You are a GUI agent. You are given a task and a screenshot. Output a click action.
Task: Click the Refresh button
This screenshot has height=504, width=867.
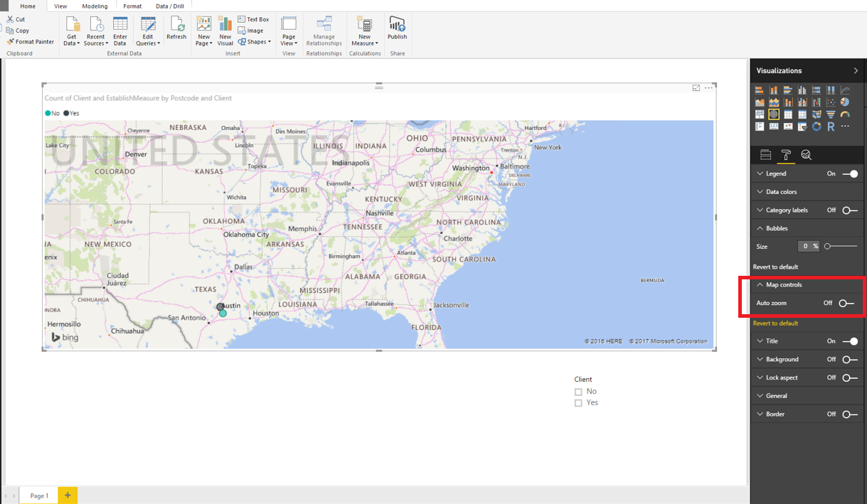click(176, 28)
